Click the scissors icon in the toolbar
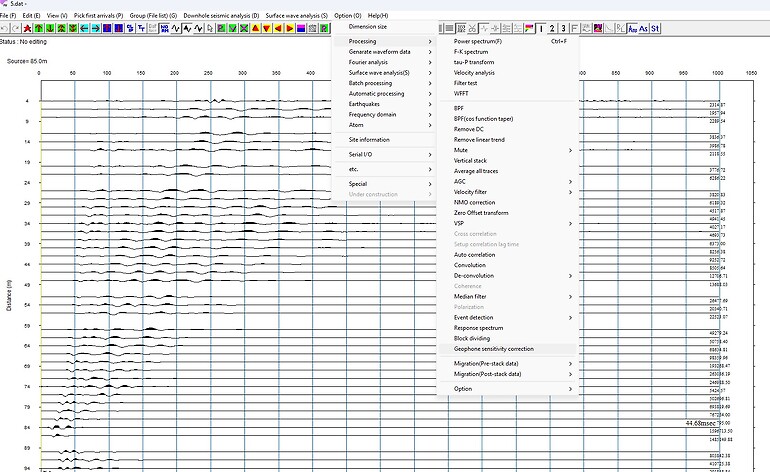 click(x=472, y=28)
